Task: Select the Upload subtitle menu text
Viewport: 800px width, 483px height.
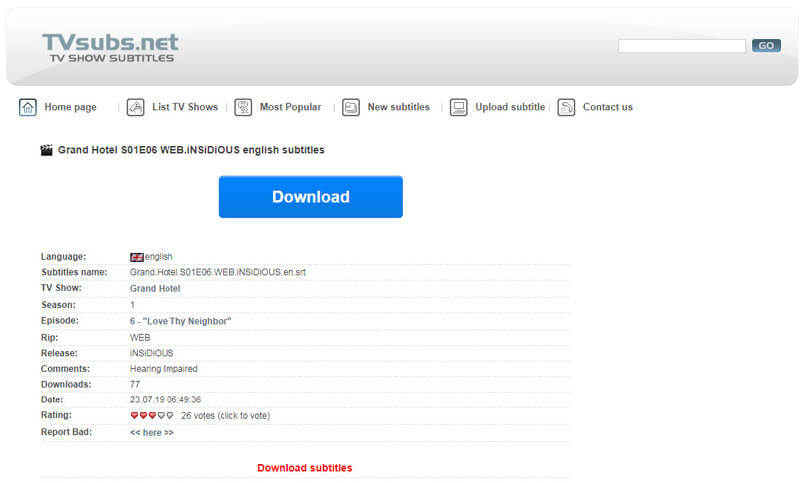Action: tap(510, 107)
